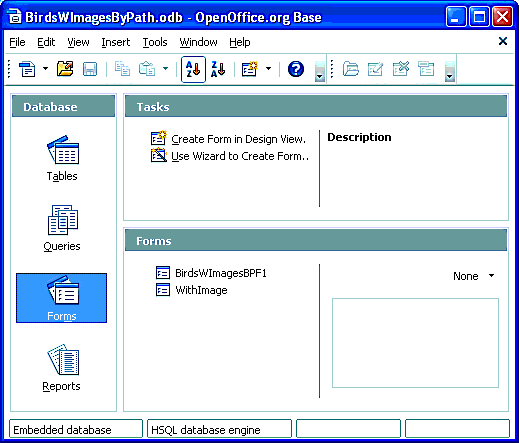The height and width of the screenshot is (443, 519).
Task: Select the BirdsWImagesBPF1 form
Action: (211, 273)
